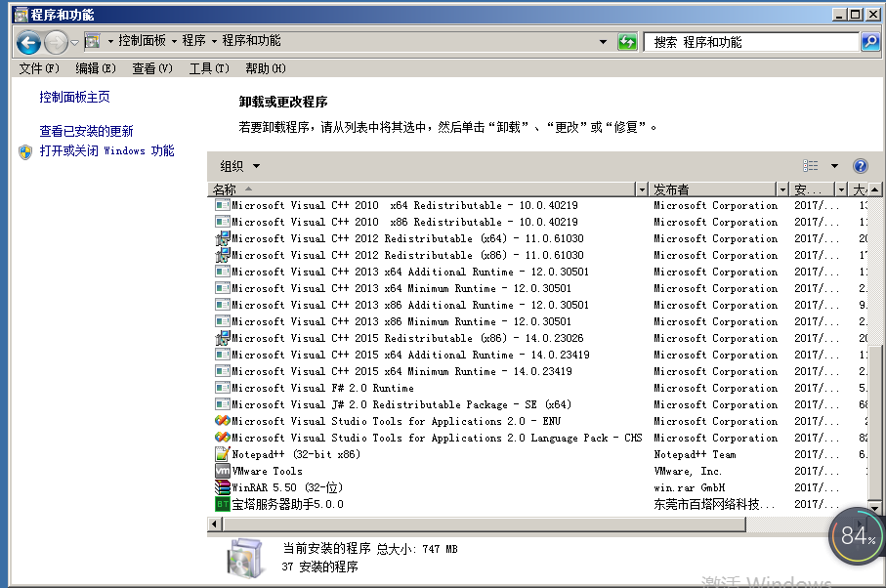The width and height of the screenshot is (886, 588).
Task: Click icon of Visual C++ 2015 x64 Additional Runtime
Action: [223, 355]
